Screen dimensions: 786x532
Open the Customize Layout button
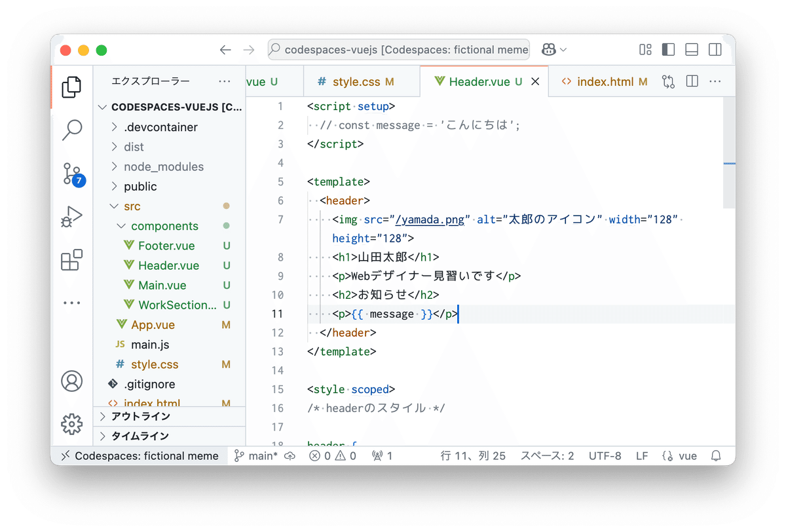(x=645, y=50)
